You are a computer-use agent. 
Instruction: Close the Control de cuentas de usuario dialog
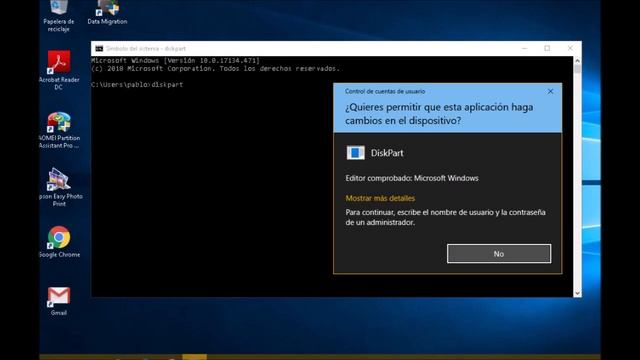[x=550, y=91]
